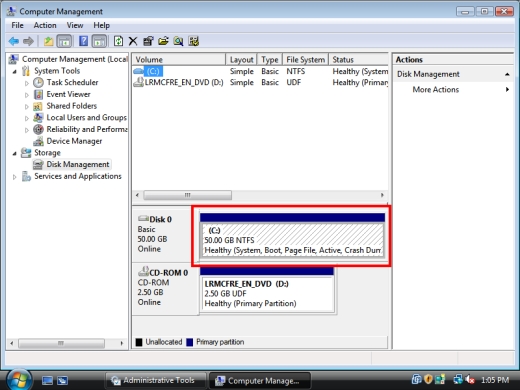This screenshot has width=520, height=390.
Task: Sort by the Status column header
Action: click(x=359, y=60)
